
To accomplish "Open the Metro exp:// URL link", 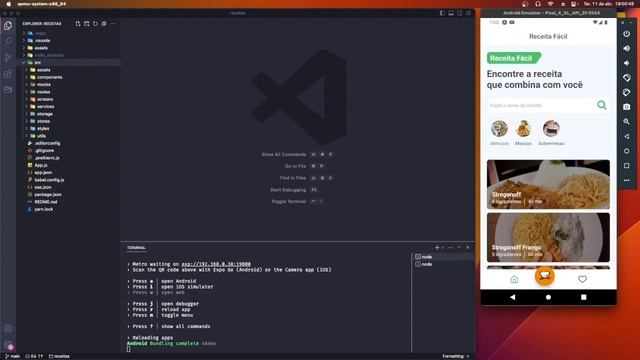I will point(216,264).
